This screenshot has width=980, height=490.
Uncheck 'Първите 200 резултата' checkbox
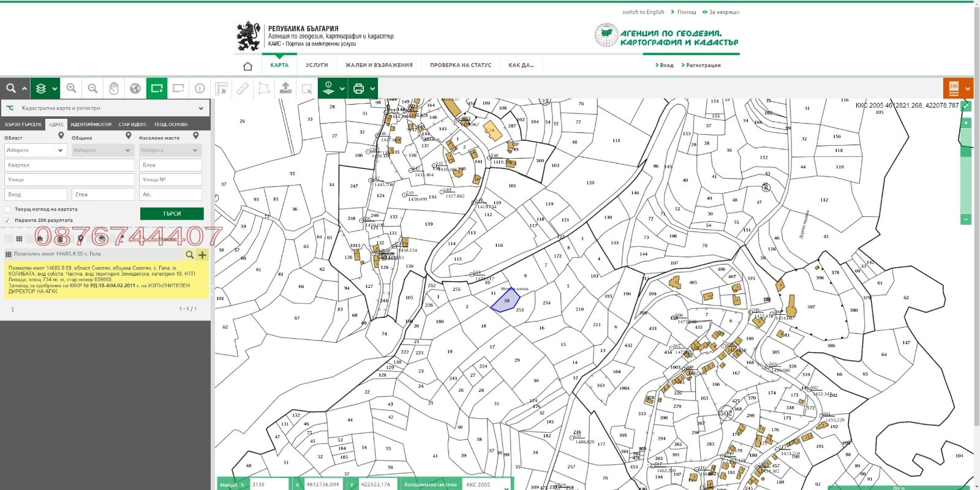point(7,221)
